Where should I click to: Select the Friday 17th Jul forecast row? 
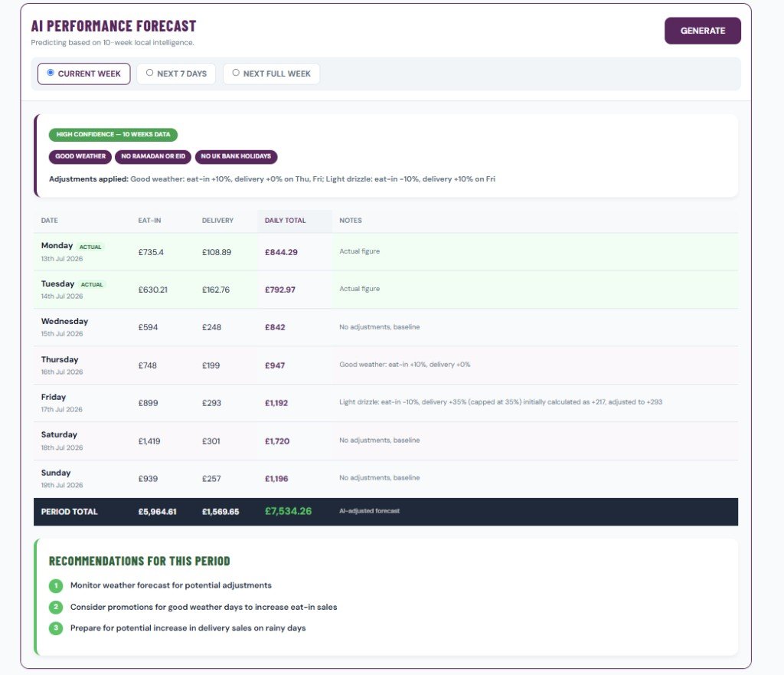(386, 403)
